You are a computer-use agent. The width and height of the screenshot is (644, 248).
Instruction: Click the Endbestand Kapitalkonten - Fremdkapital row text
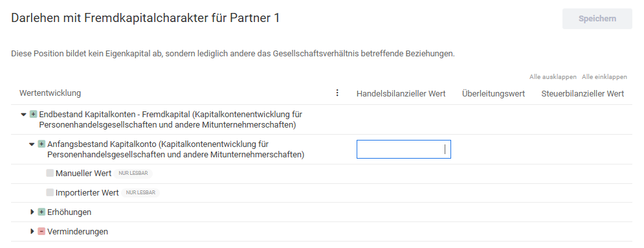[170, 120]
